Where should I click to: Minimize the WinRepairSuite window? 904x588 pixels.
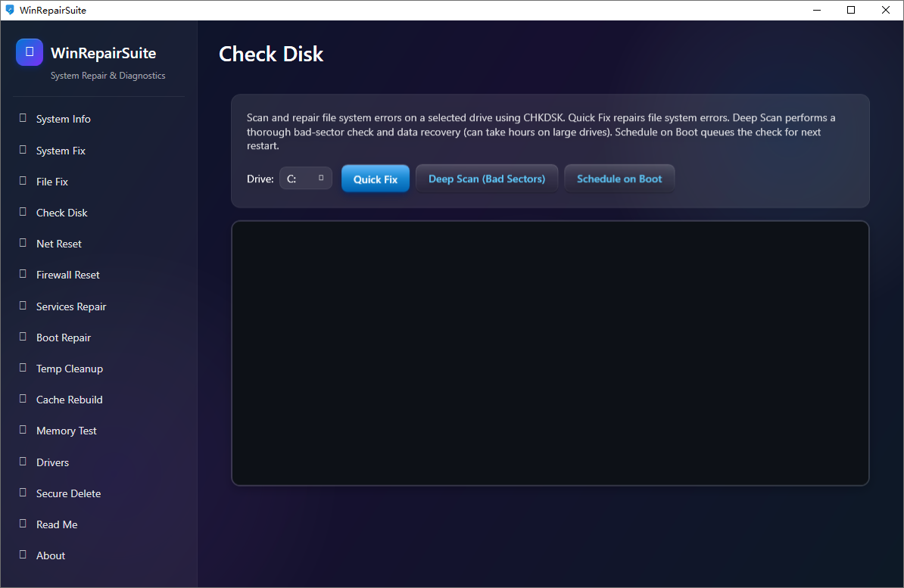click(x=817, y=10)
